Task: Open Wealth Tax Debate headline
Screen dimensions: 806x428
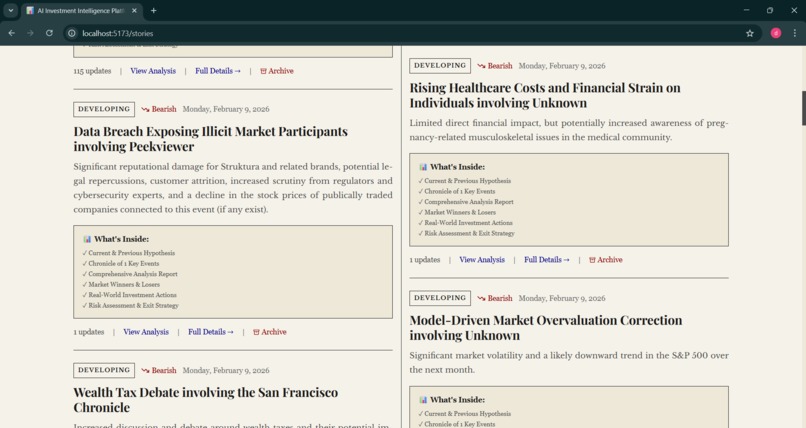Action: (x=206, y=400)
